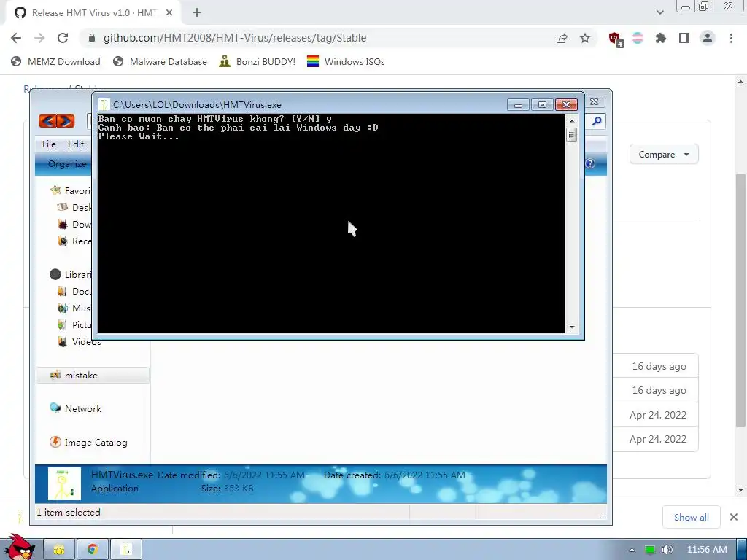This screenshot has width=747, height=560.
Task: Open Explorer Edit menu
Action: point(76,144)
